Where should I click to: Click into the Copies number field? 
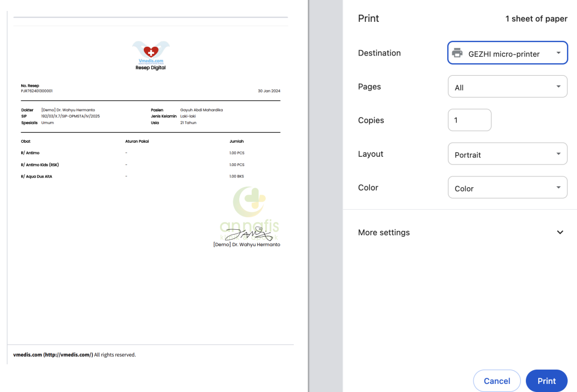tap(469, 120)
